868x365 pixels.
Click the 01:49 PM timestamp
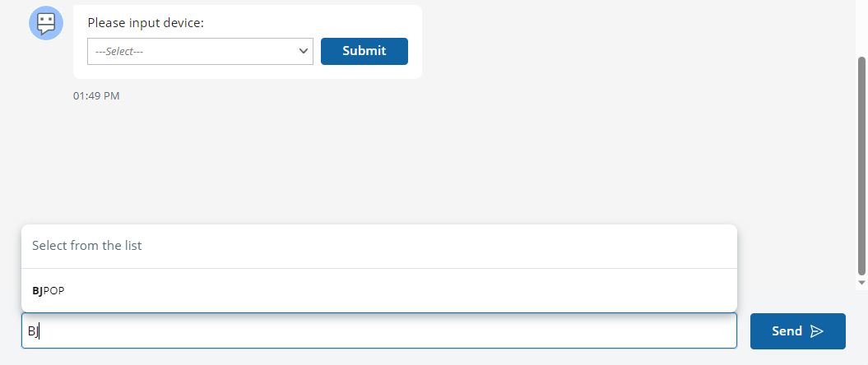click(x=96, y=96)
